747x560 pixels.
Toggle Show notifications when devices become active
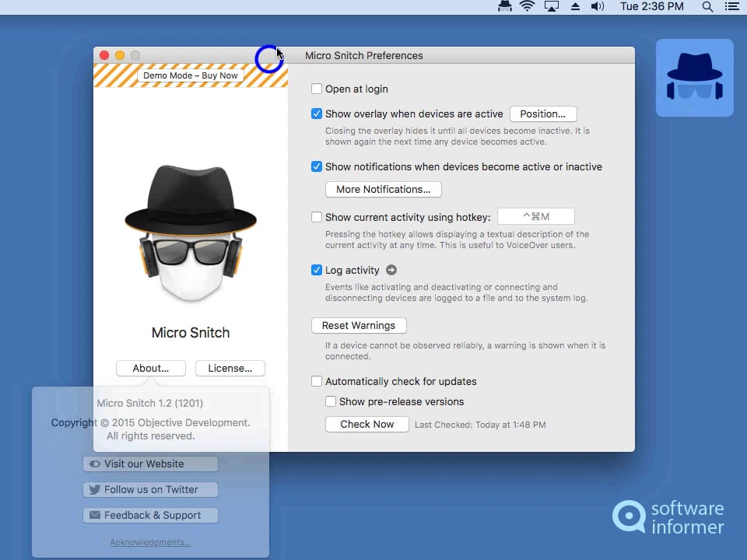click(x=317, y=166)
